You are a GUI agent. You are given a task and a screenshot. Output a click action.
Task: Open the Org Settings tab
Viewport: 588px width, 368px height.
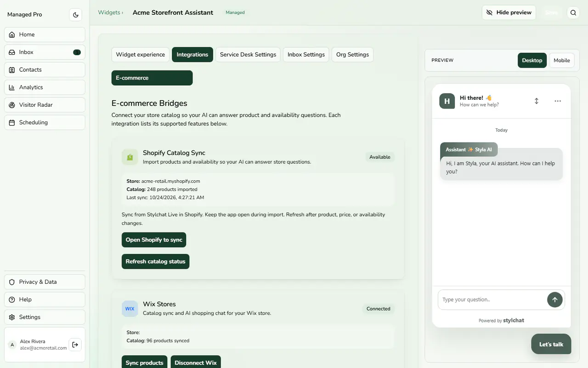(x=352, y=54)
